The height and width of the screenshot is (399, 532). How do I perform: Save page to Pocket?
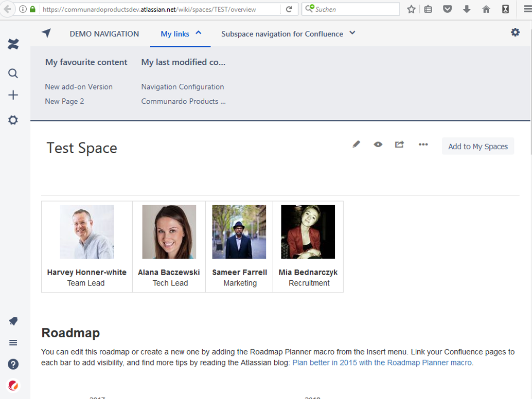pyautogui.click(x=448, y=9)
